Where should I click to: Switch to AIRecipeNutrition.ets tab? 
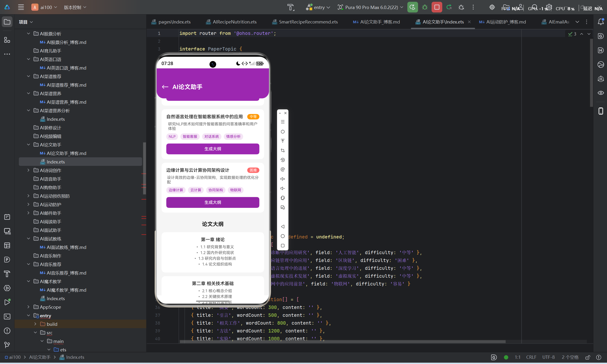pos(231,22)
